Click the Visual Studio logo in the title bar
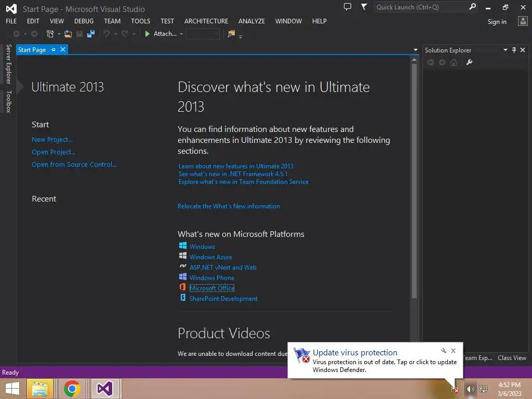This screenshot has width=532, height=399. pos(11,9)
